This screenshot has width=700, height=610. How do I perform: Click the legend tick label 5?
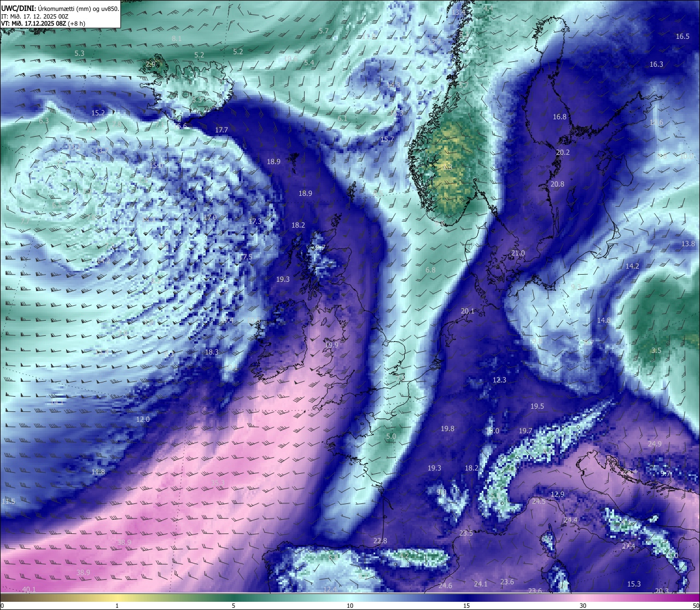234,606
